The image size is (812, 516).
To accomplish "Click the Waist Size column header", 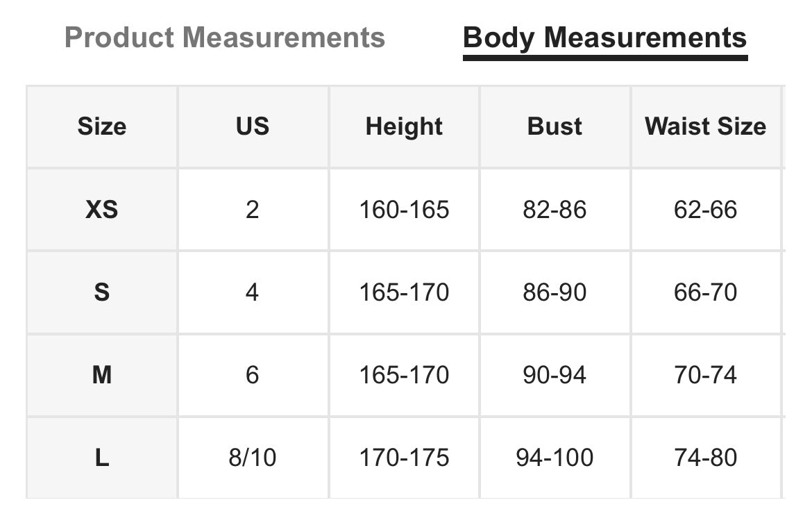I will coord(705,126).
